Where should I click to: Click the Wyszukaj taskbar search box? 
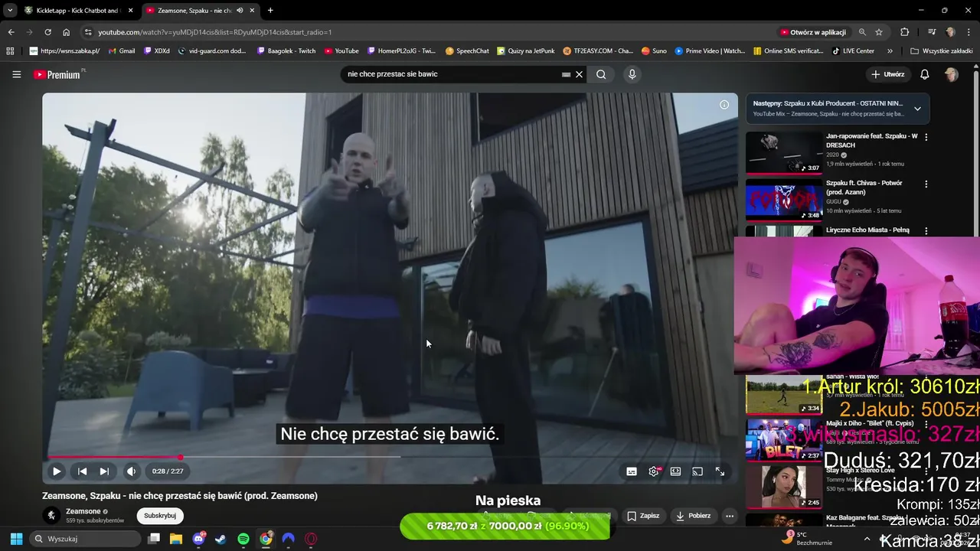click(x=85, y=539)
